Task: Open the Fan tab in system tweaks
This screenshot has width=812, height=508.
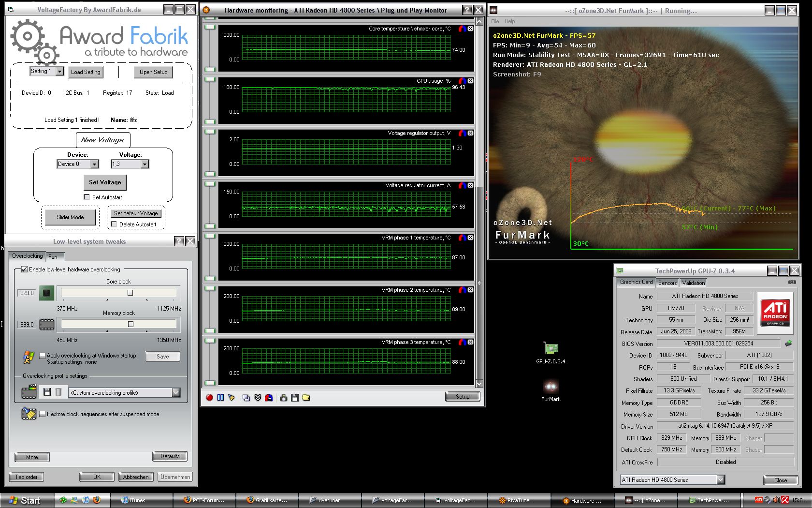Action: [x=53, y=257]
